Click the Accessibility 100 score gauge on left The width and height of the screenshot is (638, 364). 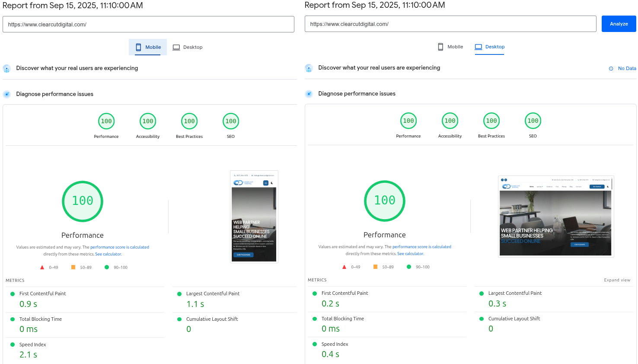148,121
